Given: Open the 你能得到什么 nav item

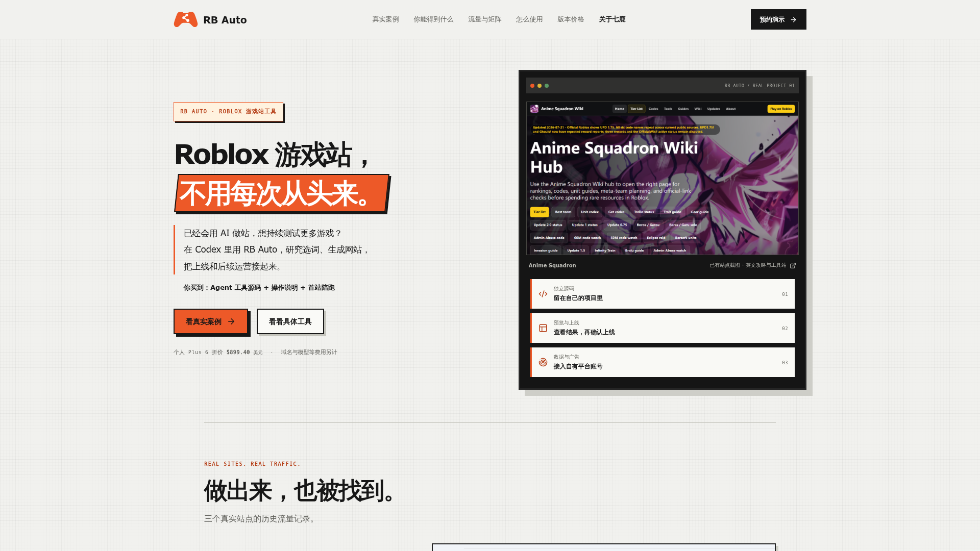Looking at the screenshot, I should click(x=433, y=19).
